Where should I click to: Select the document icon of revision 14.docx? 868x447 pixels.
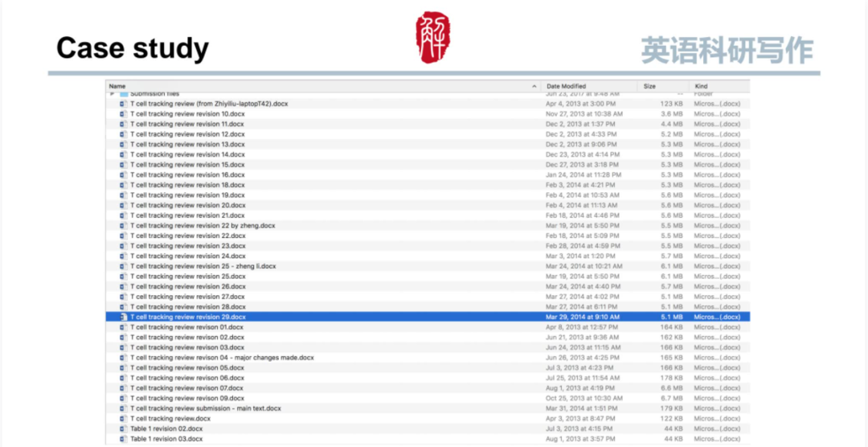[x=124, y=154]
